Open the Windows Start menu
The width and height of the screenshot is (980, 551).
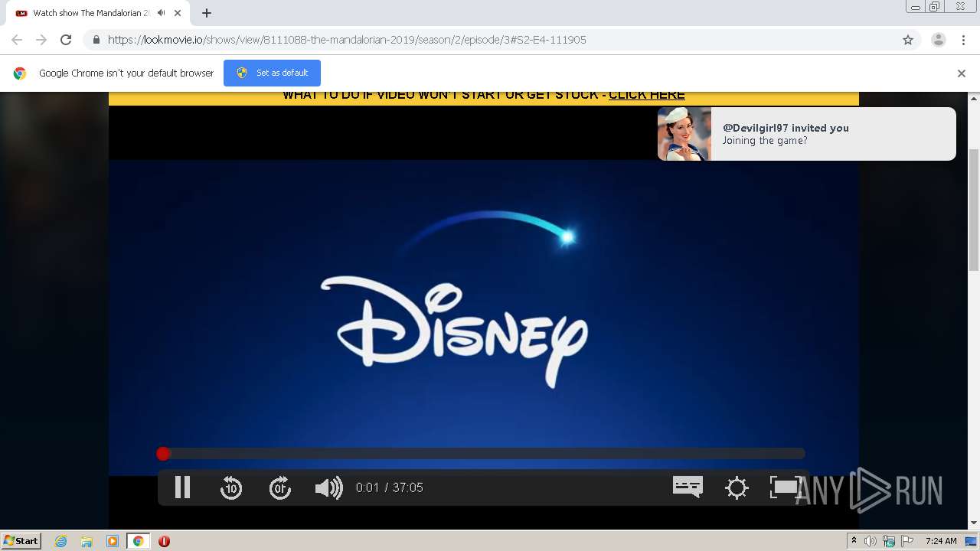[x=21, y=541]
